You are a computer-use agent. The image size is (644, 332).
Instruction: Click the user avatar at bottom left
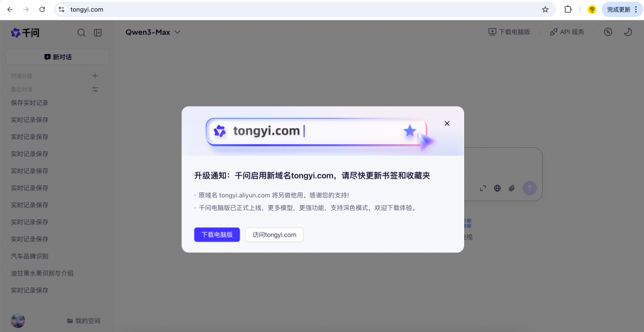pyautogui.click(x=18, y=320)
